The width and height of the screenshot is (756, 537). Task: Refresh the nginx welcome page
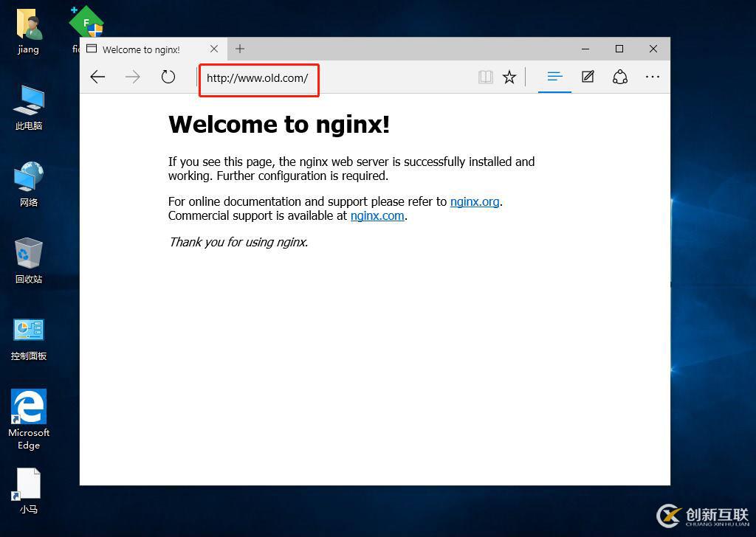[168, 77]
